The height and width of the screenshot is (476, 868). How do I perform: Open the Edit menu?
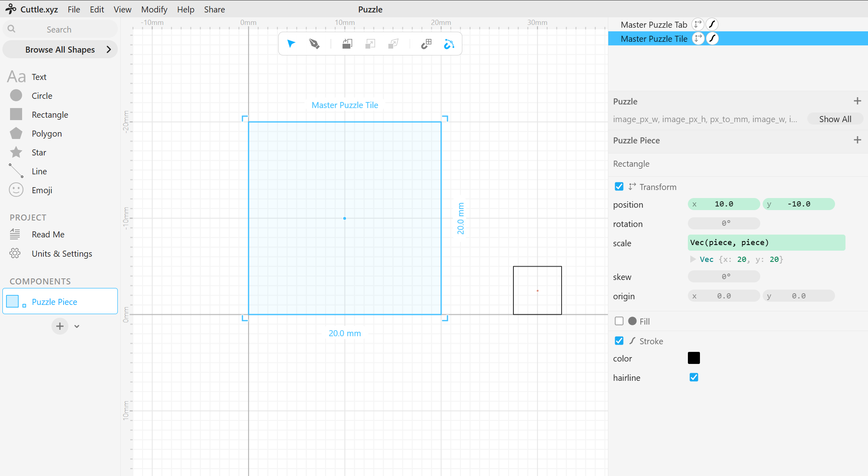97,9
